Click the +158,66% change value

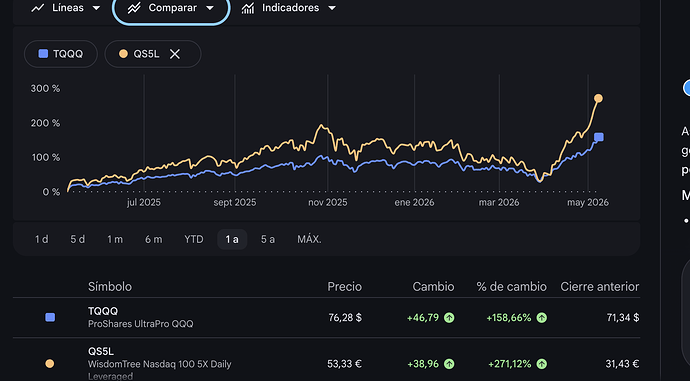[x=509, y=318]
